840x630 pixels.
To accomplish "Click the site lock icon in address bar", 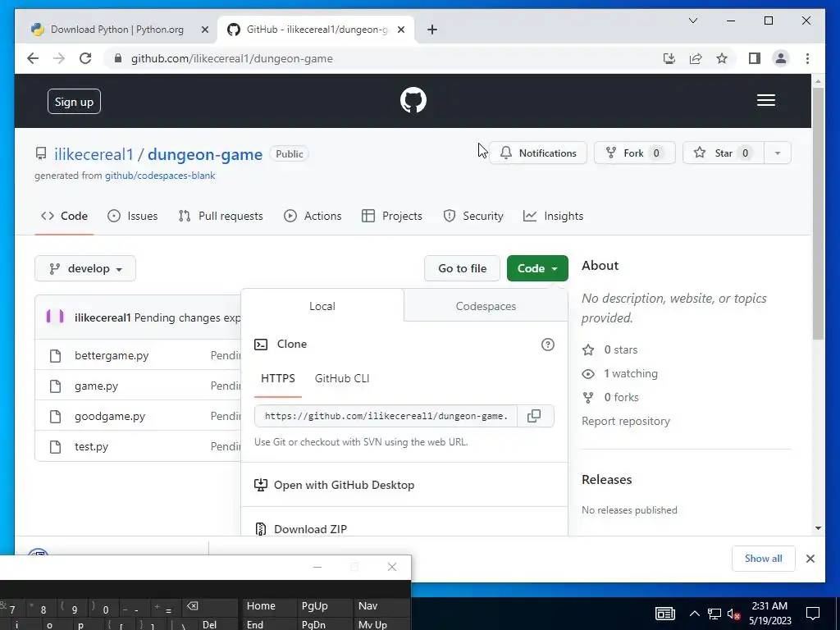I will [118, 58].
